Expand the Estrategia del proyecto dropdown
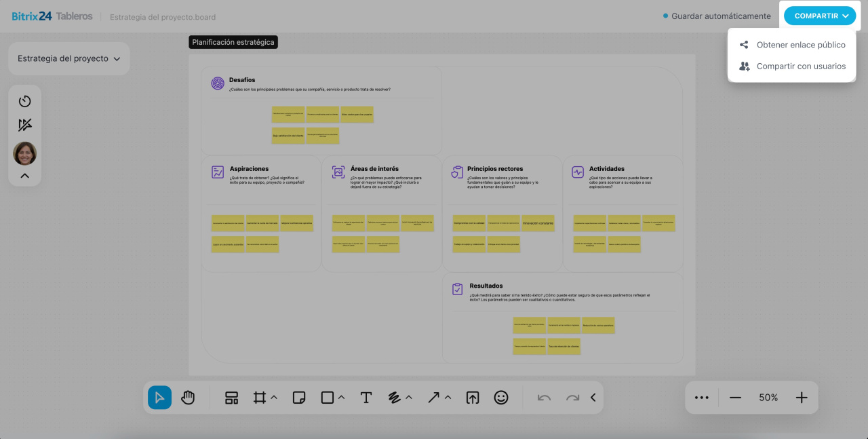The height and width of the screenshot is (439, 868). click(x=68, y=59)
